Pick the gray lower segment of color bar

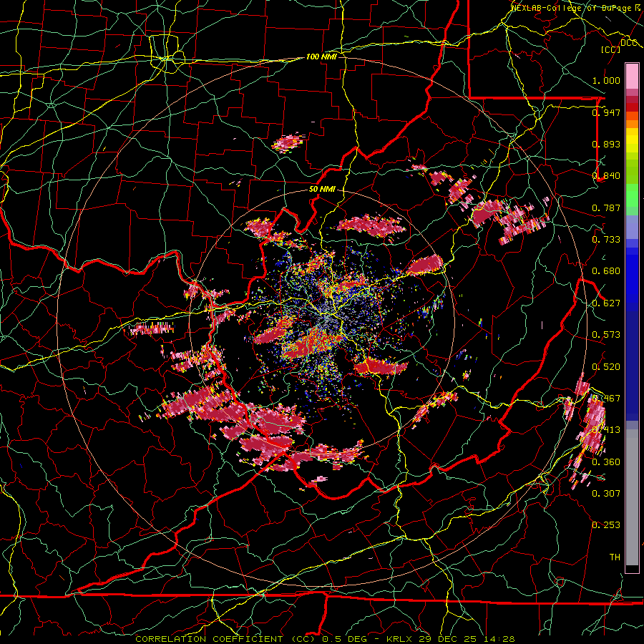click(x=632, y=497)
